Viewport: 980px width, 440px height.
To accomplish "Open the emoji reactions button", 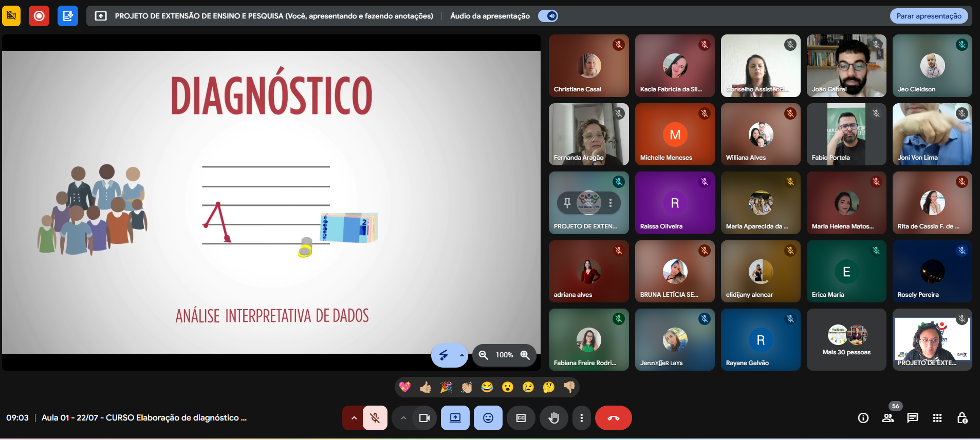I will [488, 418].
